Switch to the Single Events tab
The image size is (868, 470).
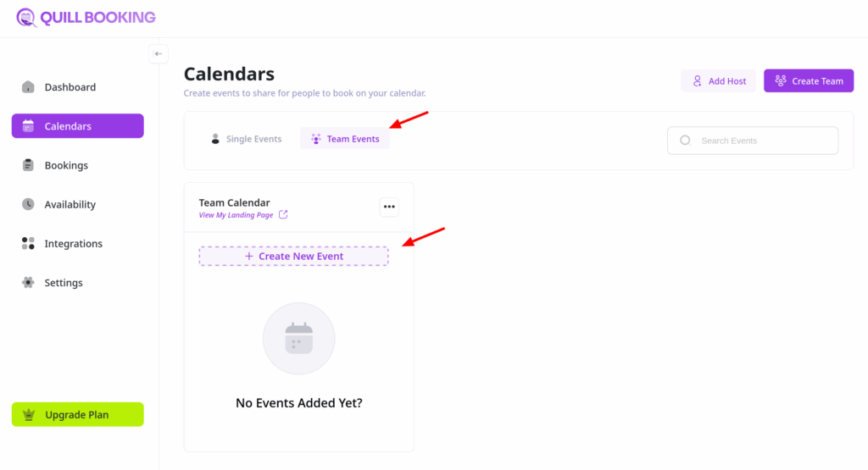click(x=245, y=139)
